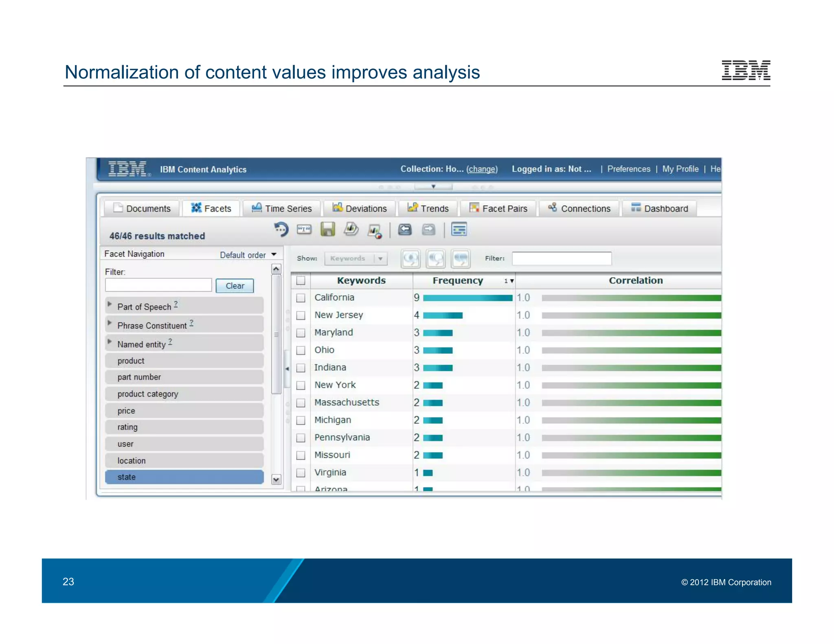Open the Time Series tab
Screen dimensions: 834x644
coord(281,208)
